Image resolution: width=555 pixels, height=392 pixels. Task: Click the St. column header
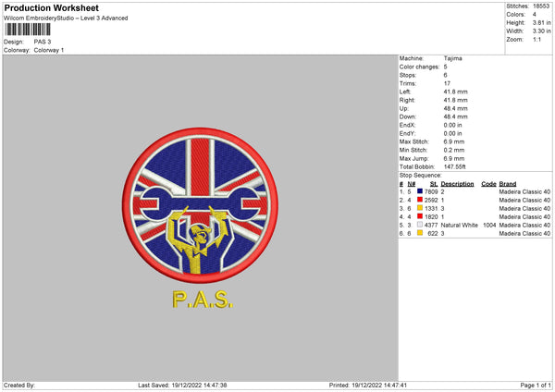(434, 184)
